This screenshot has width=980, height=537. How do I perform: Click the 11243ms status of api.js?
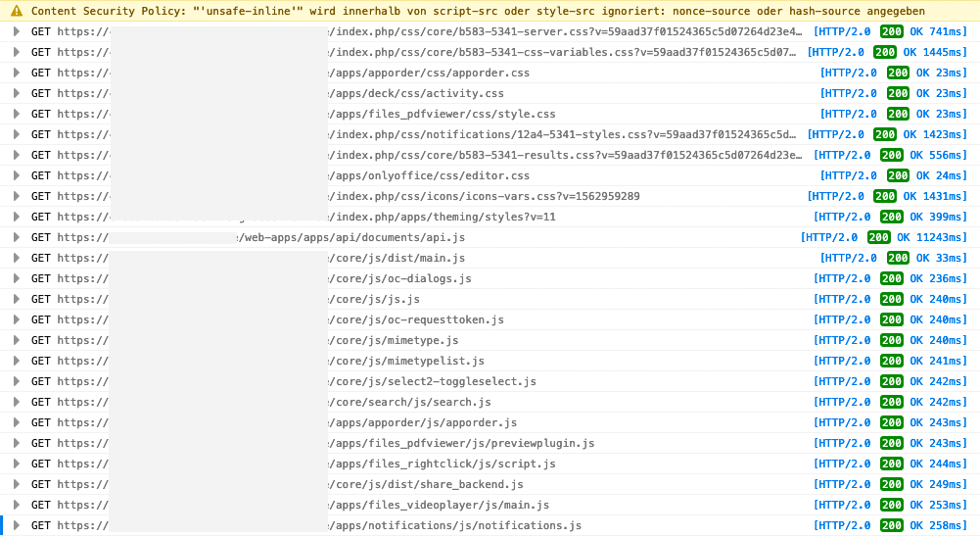(x=884, y=237)
